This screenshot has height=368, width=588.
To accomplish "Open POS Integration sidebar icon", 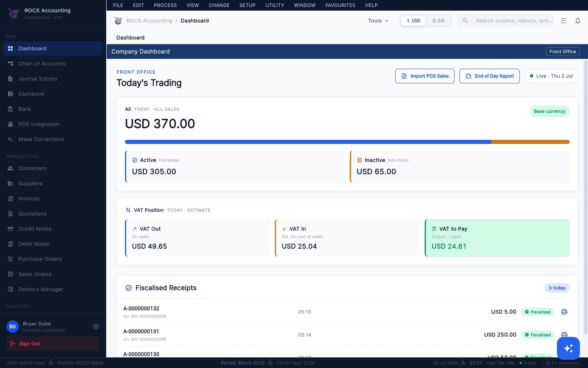I will pos(10,124).
